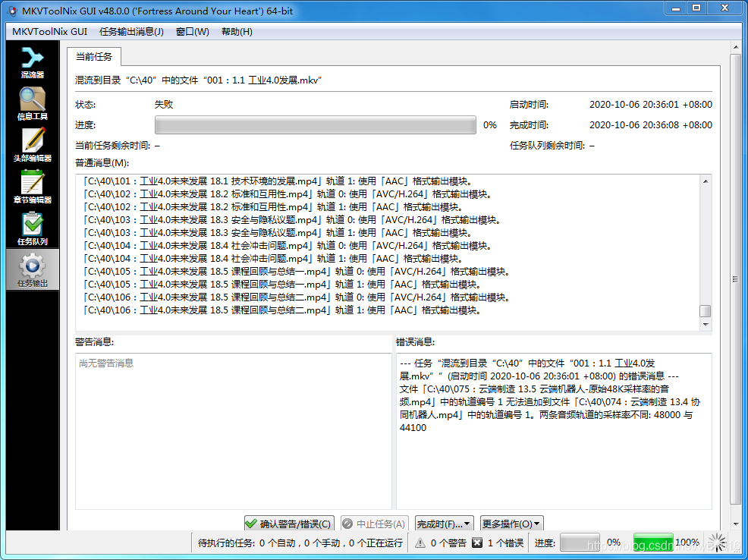The height and width of the screenshot is (560, 748).
Task: Click the status value 失败
Action: pyautogui.click(x=164, y=105)
